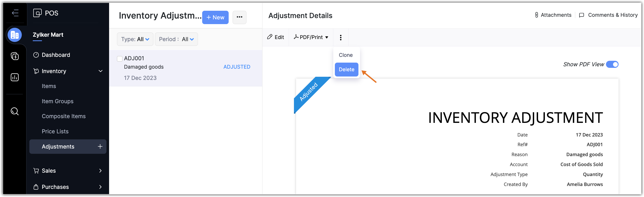Choose Clone from the context menu
Screen dimensions: 644x197
pyautogui.click(x=346, y=55)
